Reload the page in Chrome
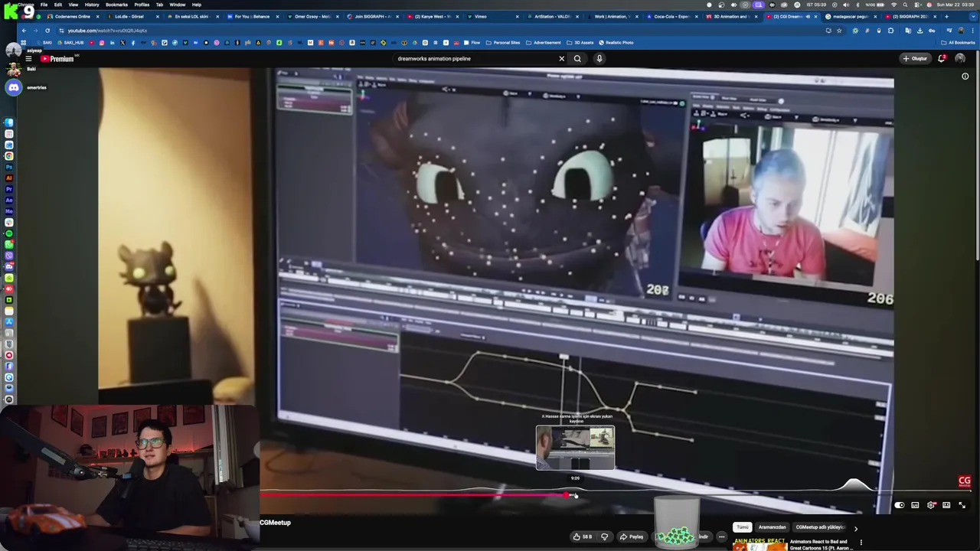 [x=47, y=31]
